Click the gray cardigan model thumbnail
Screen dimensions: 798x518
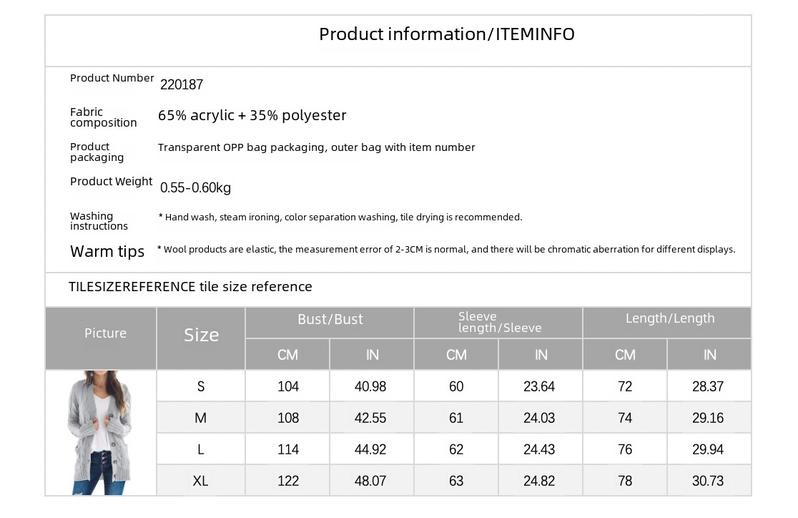pyautogui.click(x=100, y=433)
